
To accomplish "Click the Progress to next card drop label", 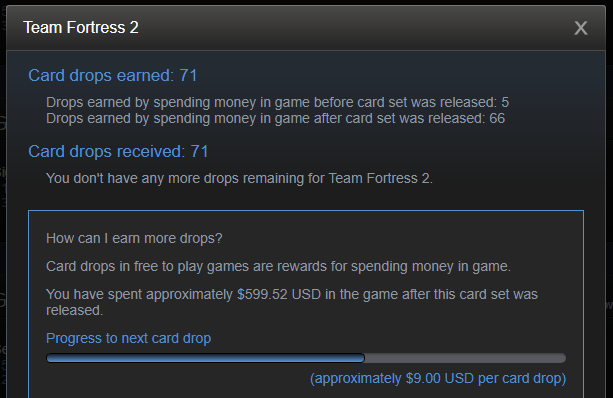I will 129,339.
